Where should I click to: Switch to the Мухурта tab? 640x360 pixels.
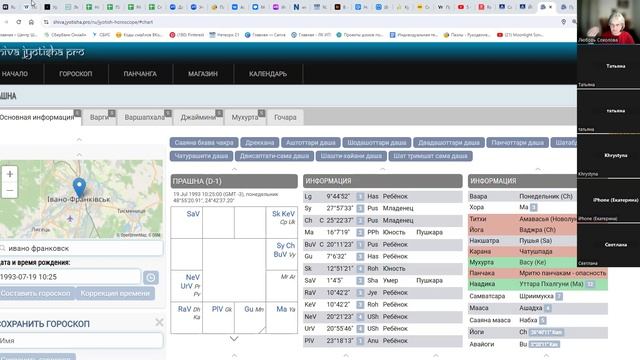tap(245, 118)
